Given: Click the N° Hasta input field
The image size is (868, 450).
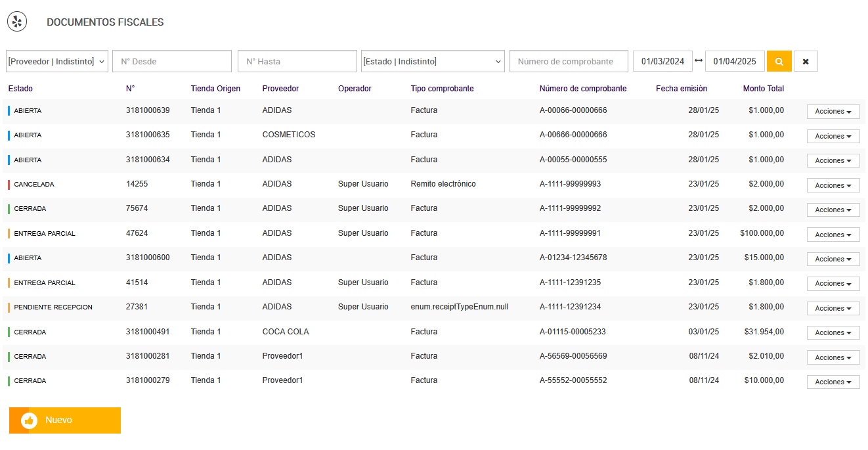Looking at the screenshot, I should coord(297,61).
